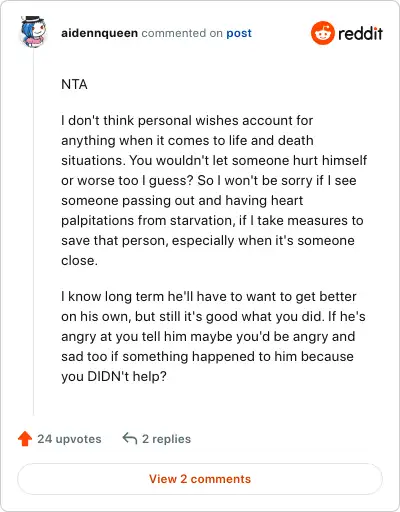Open the "2 replies" link
The image size is (400, 512).
coord(166,439)
